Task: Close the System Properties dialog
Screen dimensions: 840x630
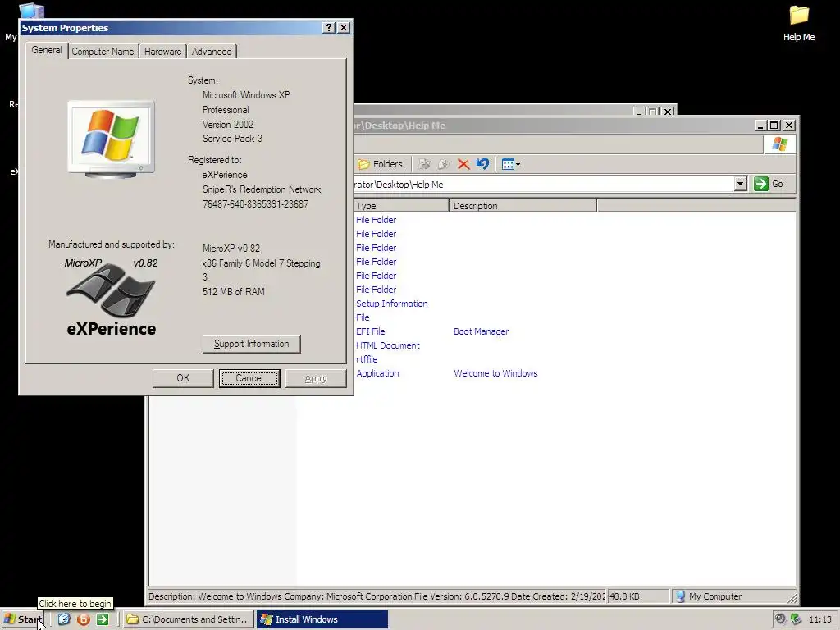Action: tap(344, 28)
